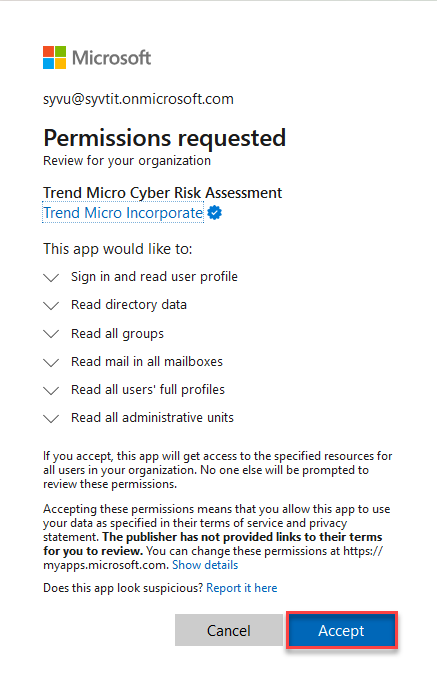
Task: Expand the Read all administrative units chevron
Action: 51,419
